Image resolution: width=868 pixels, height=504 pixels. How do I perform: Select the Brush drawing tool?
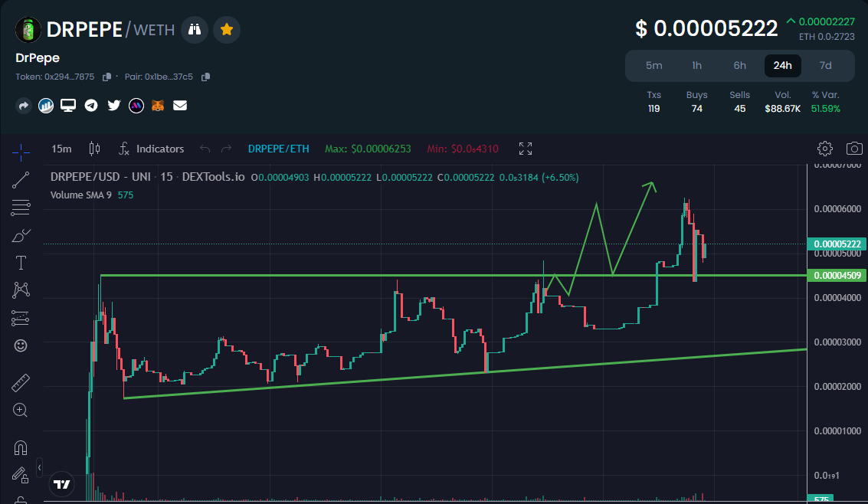[21, 235]
